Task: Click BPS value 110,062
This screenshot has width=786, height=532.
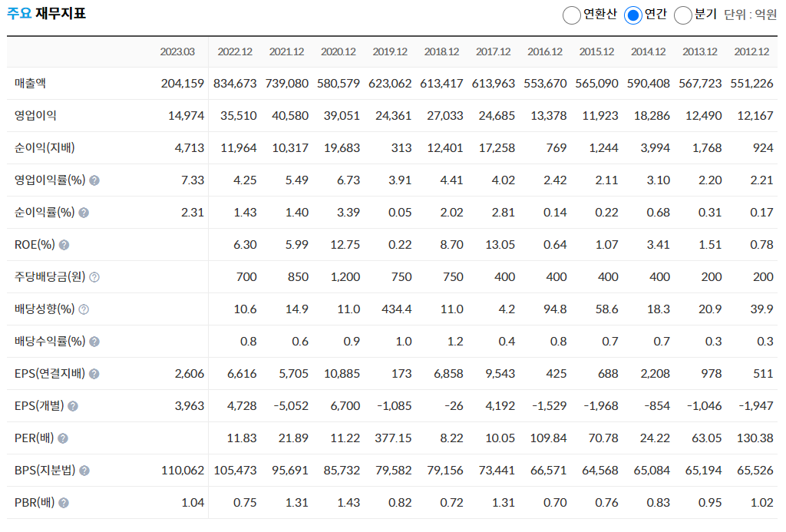Action: coord(183,471)
